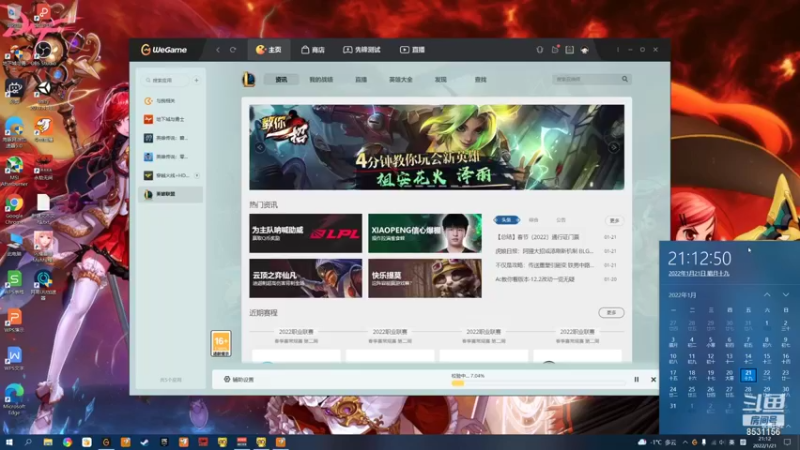Screen dimensions: 800x450
Task: Click the magnifier icon in page search
Action: point(625,79)
